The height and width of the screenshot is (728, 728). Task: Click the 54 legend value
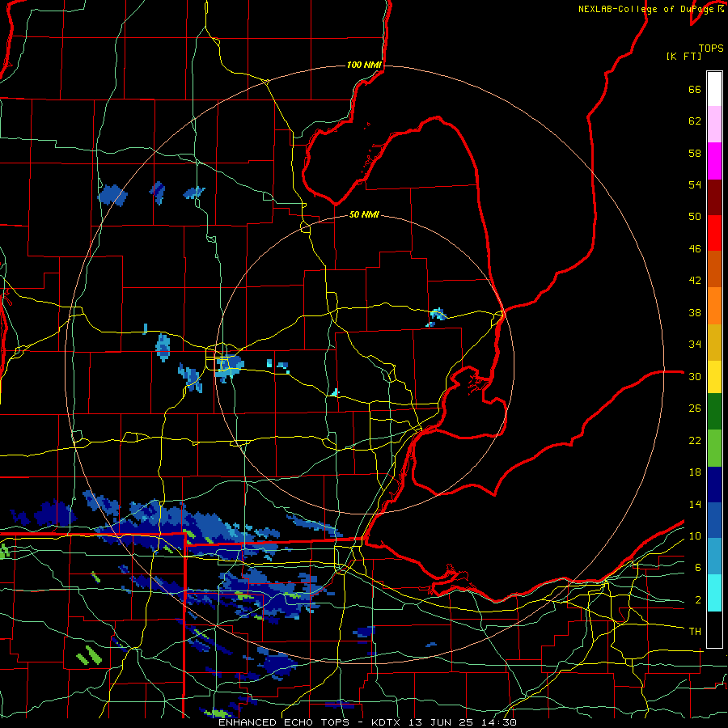(695, 184)
